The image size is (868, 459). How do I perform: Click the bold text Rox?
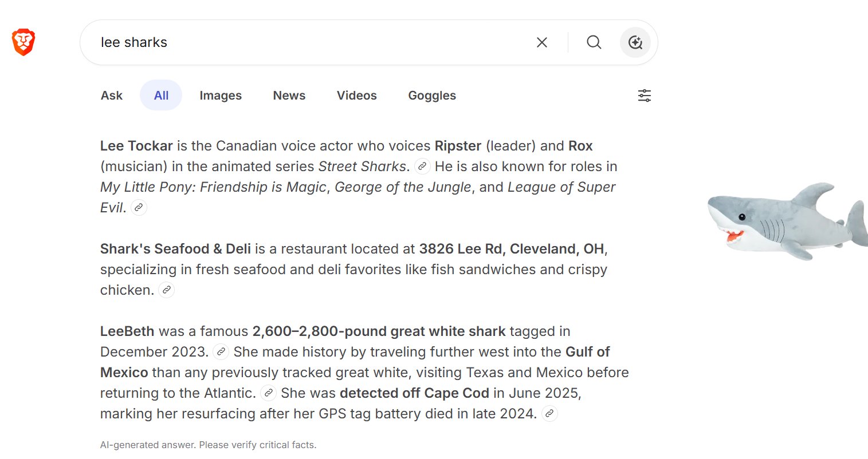click(580, 146)
